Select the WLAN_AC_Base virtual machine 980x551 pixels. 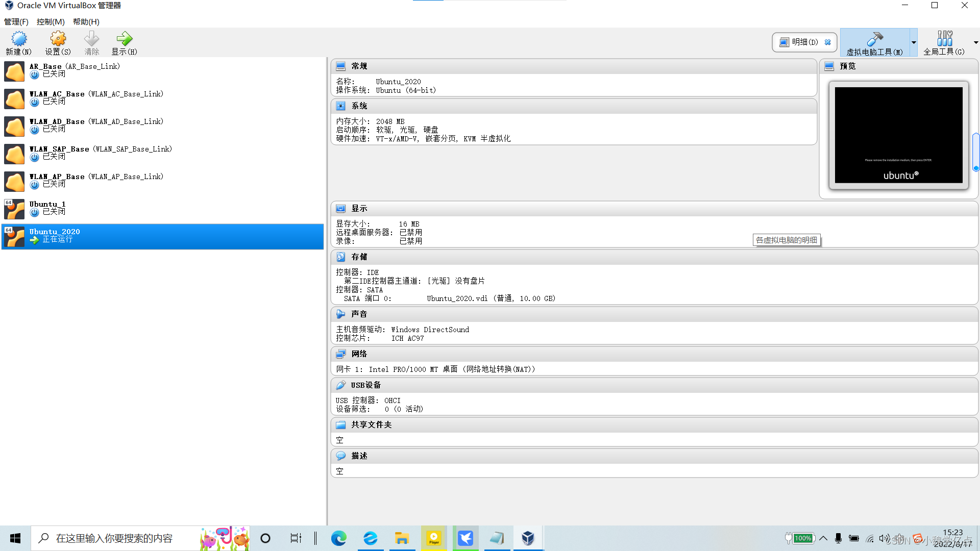(163, 98)
